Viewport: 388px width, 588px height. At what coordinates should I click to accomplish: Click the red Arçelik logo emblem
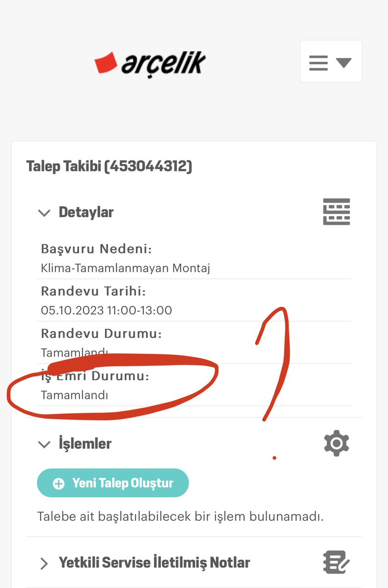106,63
